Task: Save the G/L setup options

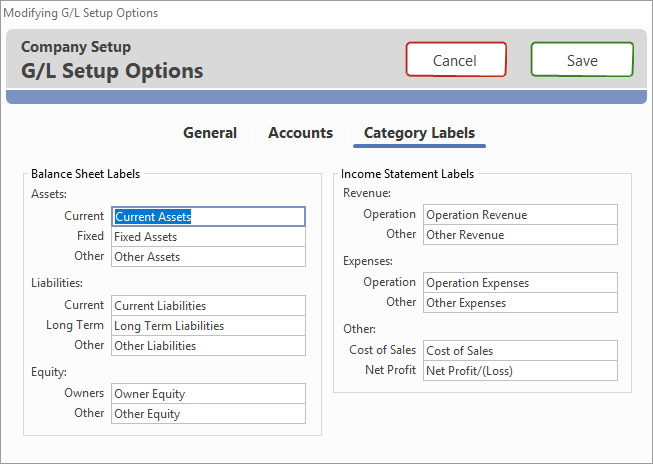Action: coord(582,60)
